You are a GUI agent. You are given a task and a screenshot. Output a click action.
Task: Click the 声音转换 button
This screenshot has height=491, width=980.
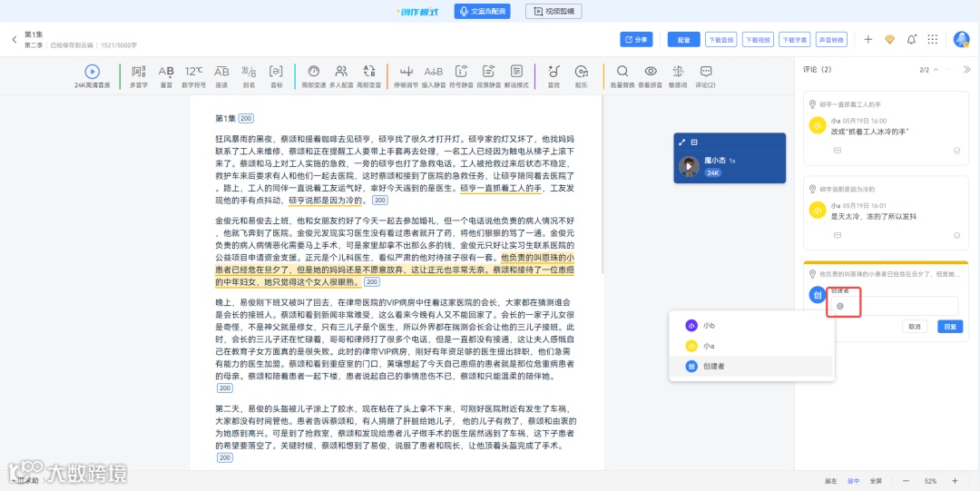pos(832,39)
